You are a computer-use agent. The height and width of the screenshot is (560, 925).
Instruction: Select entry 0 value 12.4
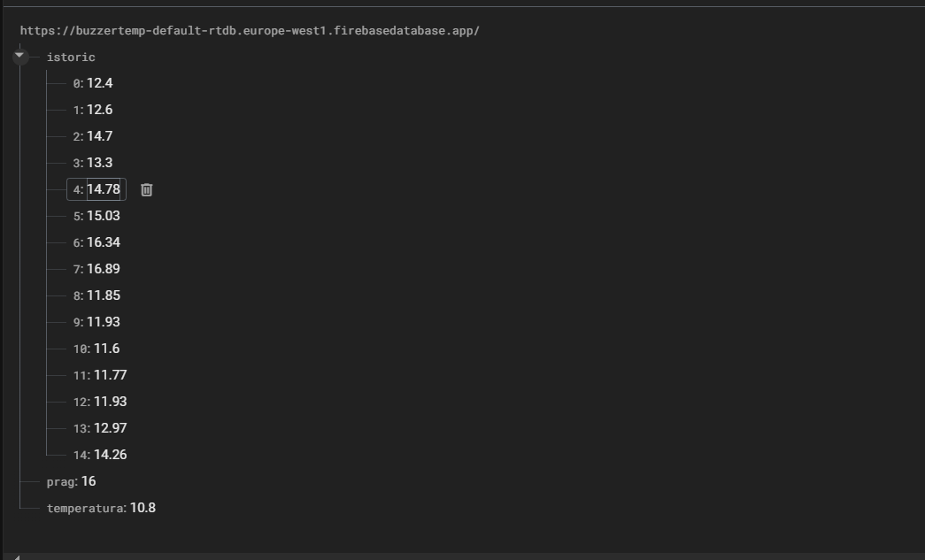click(100, 83)
